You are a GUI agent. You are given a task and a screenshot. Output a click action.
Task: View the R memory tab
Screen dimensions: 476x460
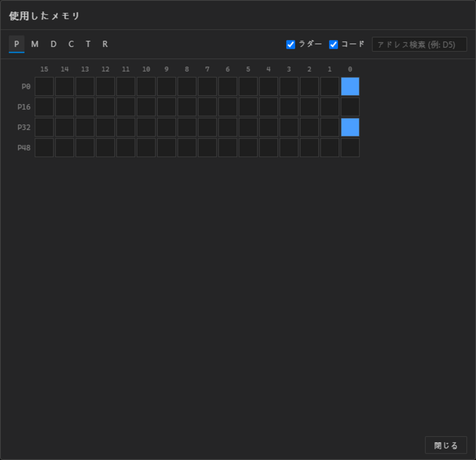(x=105, y=44)
